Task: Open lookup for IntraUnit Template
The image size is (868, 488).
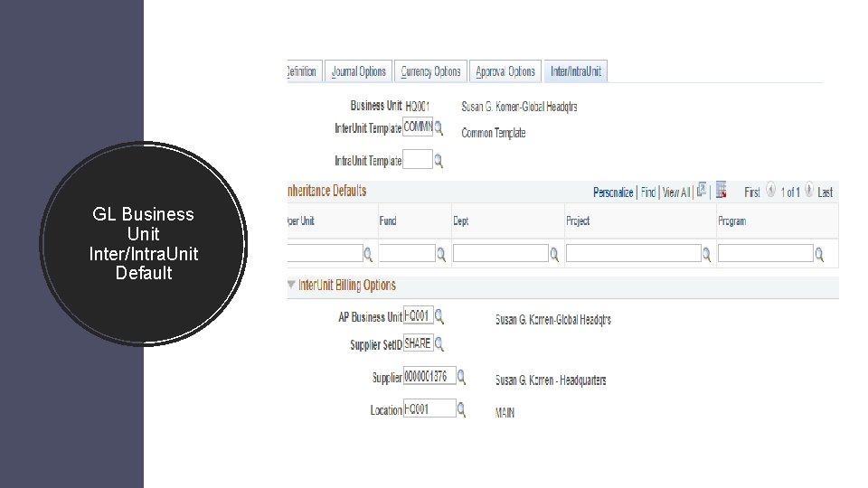Action: pos(439,161)
